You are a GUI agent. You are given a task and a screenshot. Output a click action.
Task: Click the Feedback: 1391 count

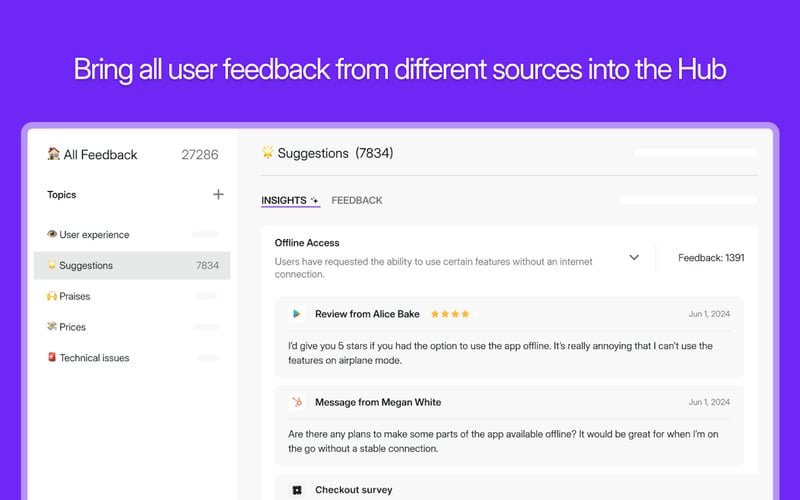[x=711, y=258]
